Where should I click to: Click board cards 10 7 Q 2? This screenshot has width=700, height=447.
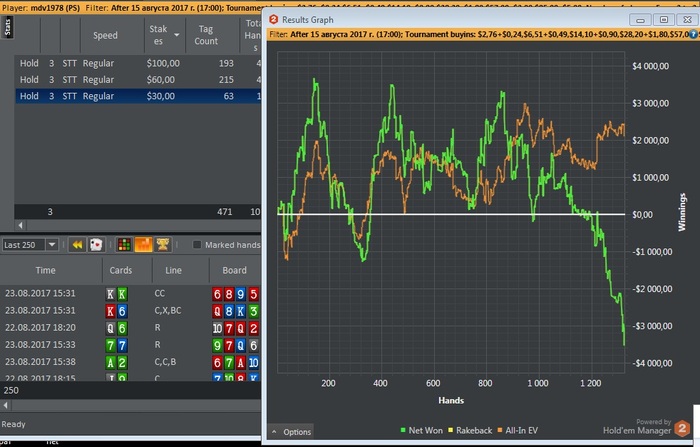[x=236, y=329]
